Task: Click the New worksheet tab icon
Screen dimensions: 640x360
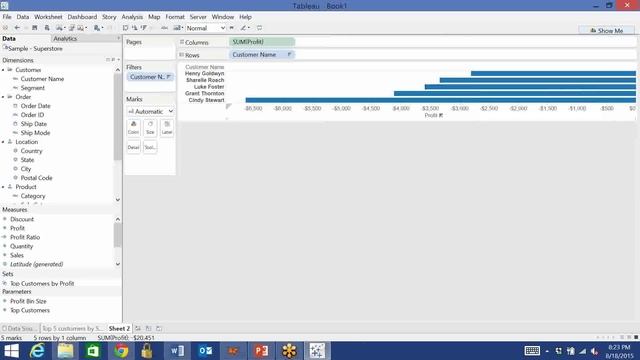Action: 138,328
